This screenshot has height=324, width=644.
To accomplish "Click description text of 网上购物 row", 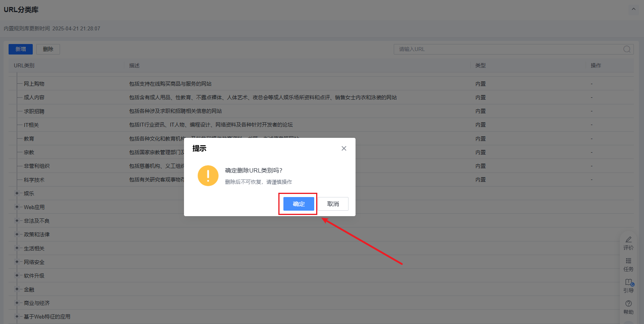I will (170, 84).
